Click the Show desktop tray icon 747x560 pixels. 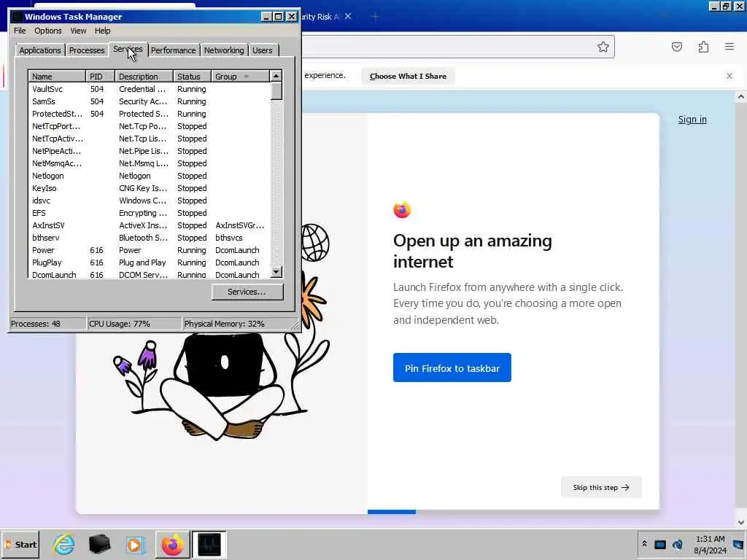tap(739, 544)
